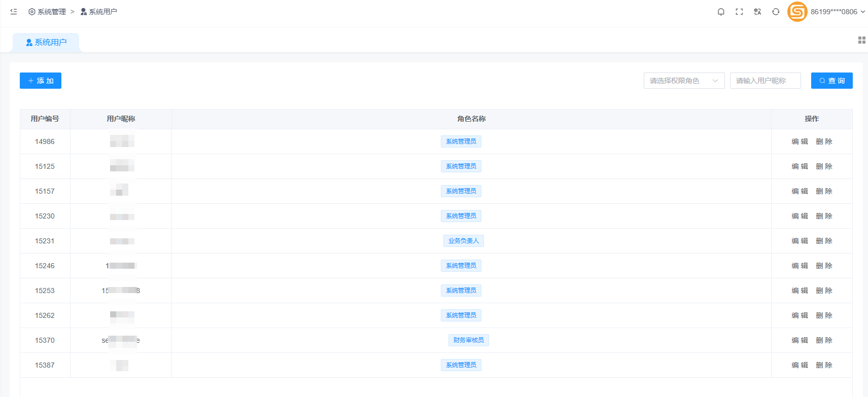The height and width of the screenshot is (397, 868).
Task: Delete user 15387
Action: (x=824, y=365)
